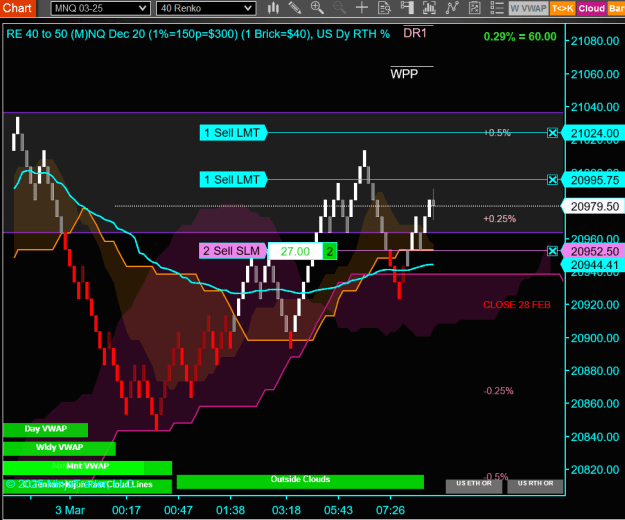
Task: Open the data series bars icon
Action: click(429, 8)
